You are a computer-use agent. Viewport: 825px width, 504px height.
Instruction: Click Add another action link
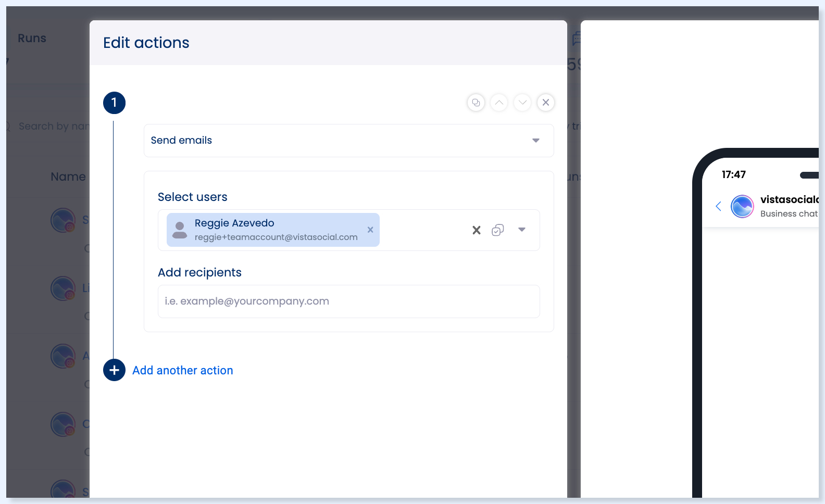[183, 370]
